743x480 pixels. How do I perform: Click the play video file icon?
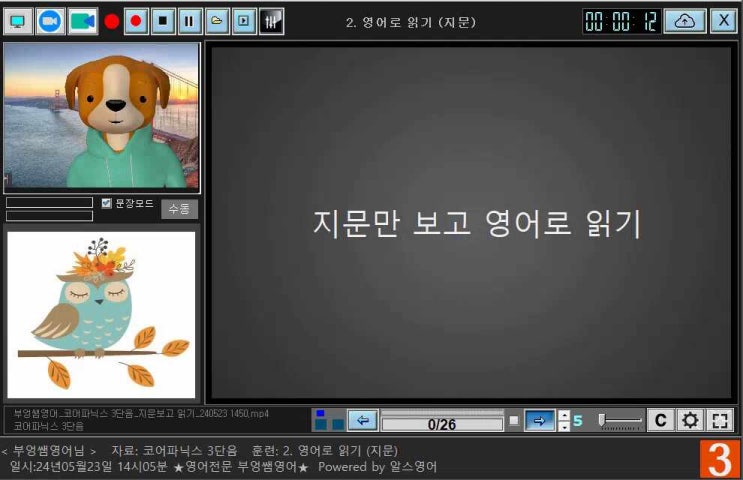coord(244,20)
